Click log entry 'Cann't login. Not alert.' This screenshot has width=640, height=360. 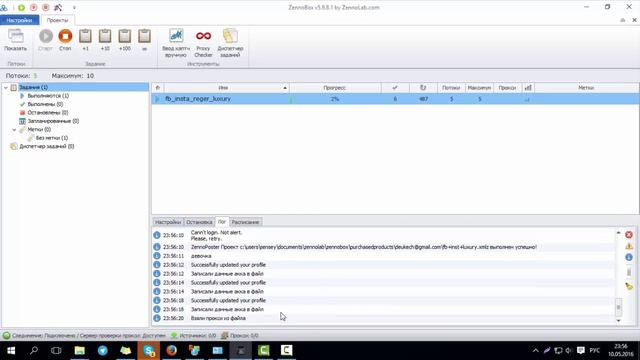(216, 232)
